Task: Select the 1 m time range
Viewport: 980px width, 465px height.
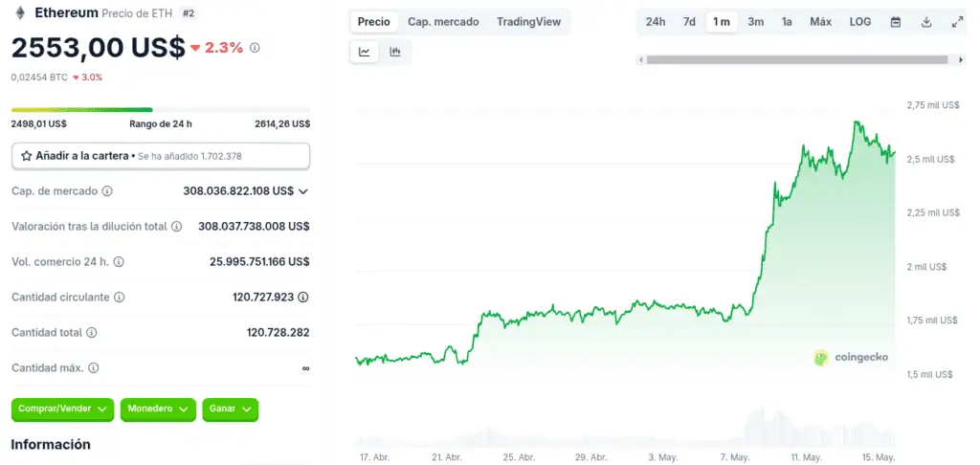Action: point(722,22)
